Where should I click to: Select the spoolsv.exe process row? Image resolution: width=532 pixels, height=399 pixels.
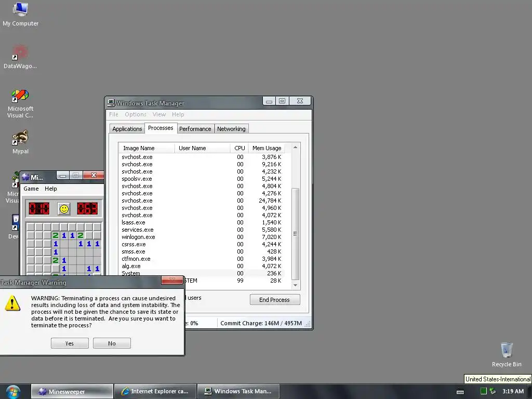[202, 179]
